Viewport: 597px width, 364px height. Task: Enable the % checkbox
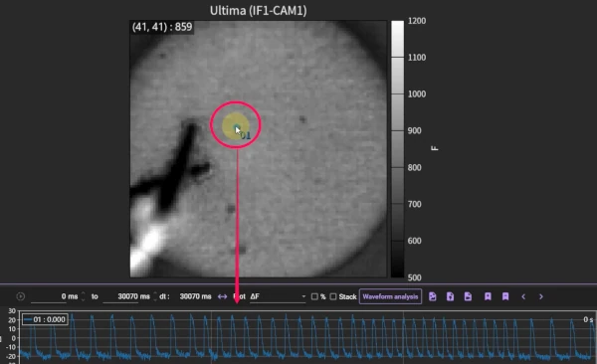point(314,296)
